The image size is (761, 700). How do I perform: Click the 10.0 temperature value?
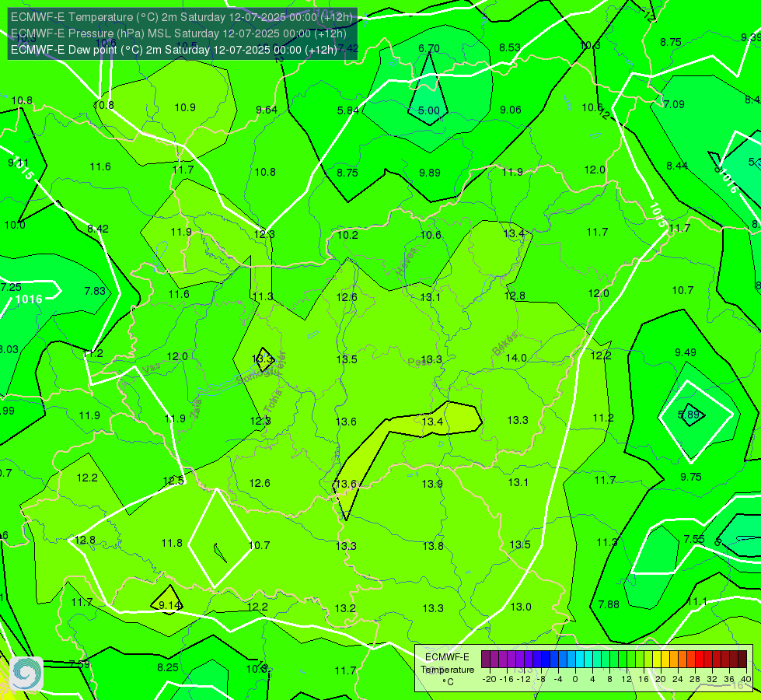click(x=15, y=225)
